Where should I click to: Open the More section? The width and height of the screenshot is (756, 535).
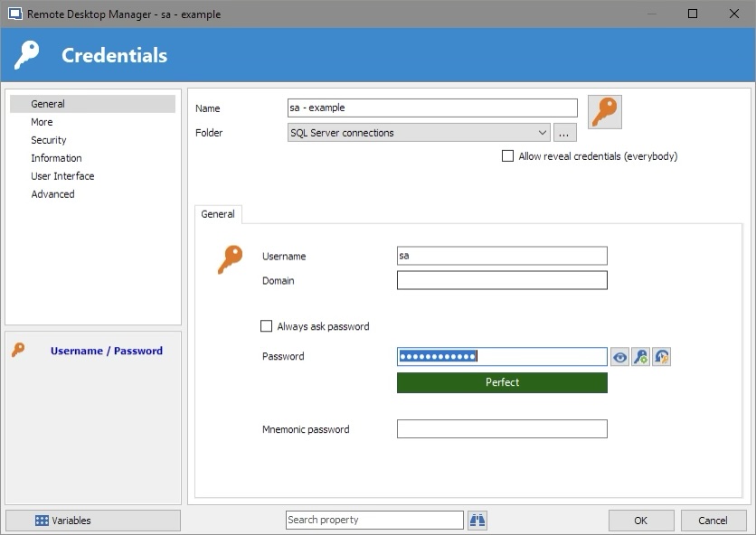click(x=42, y=122)
